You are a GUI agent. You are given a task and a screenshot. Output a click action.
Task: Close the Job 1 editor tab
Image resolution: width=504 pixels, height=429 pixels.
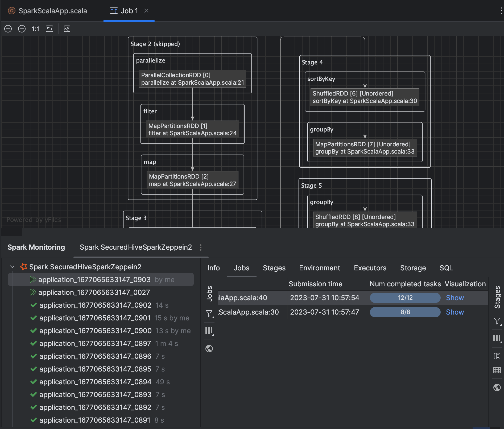[x=147, y=11]
